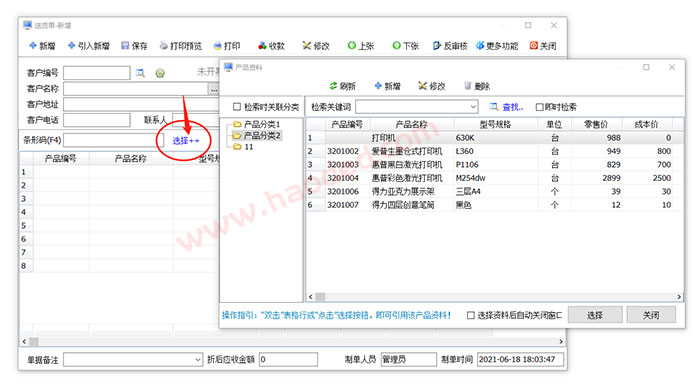Click the 打印 print button
Screen dimensions: 700x385
pos(227,46)
